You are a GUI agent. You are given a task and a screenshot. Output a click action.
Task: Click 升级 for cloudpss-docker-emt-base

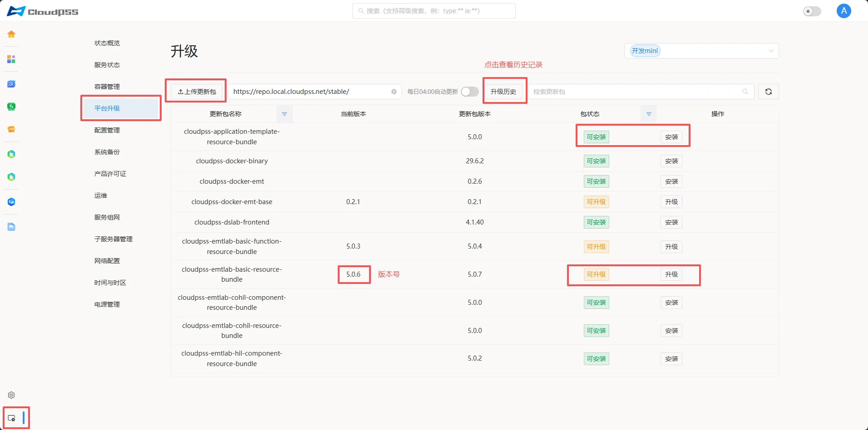pyautogui.click(x=671, y=202)
